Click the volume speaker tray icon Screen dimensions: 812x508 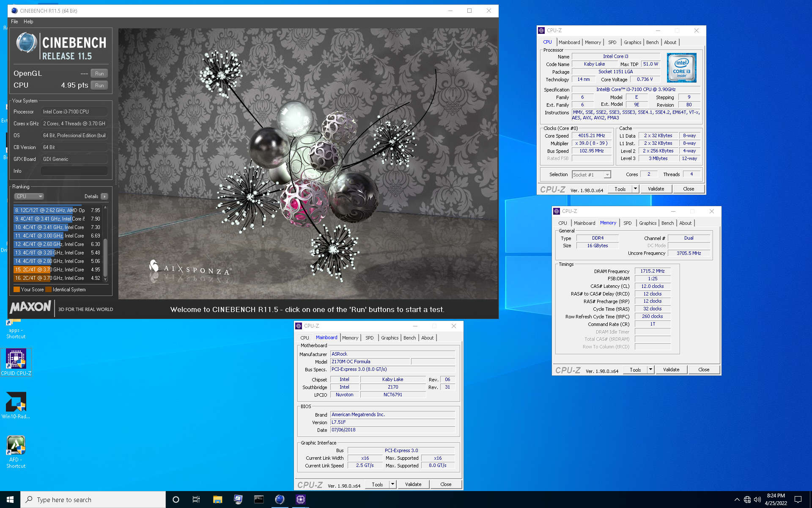(x=757, y=500)
